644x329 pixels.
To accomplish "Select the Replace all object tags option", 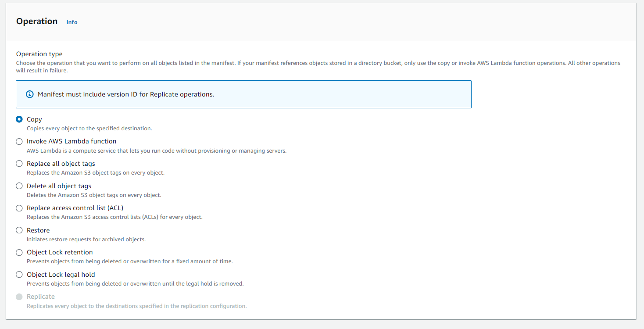I will (19, 164).
